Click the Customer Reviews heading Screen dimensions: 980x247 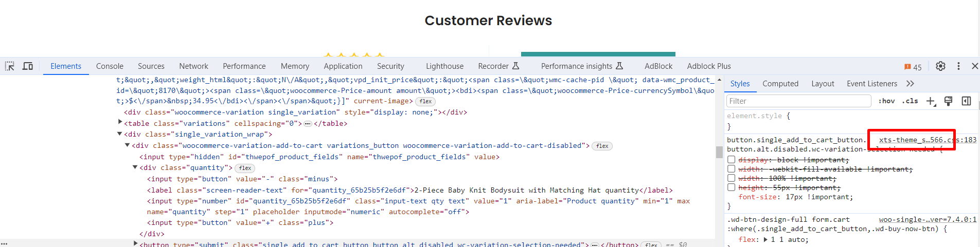coord(488,21)
